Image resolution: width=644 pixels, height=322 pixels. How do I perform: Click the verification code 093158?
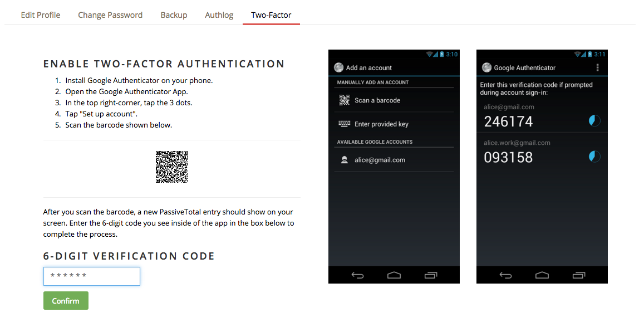(x=508, y=157)
